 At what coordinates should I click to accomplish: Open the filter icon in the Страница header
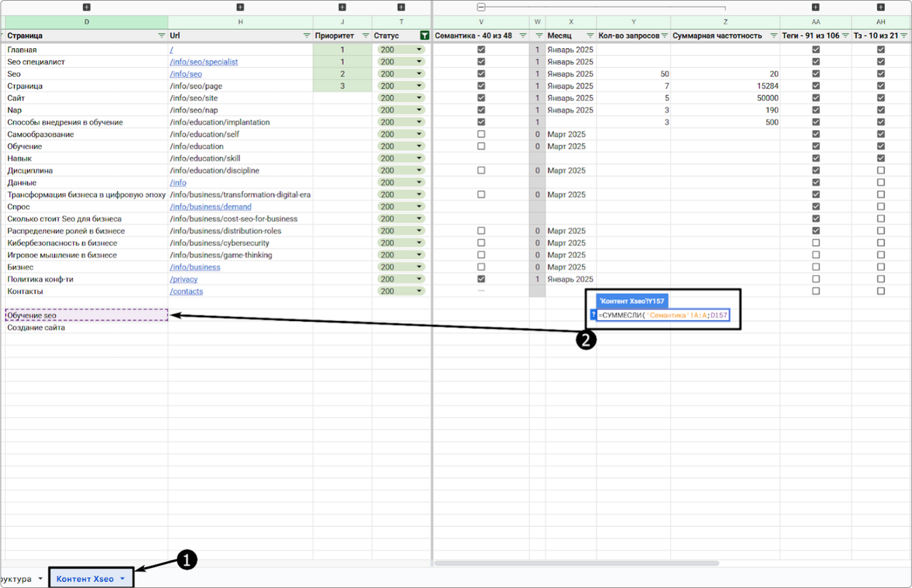[x=162, y=36]
